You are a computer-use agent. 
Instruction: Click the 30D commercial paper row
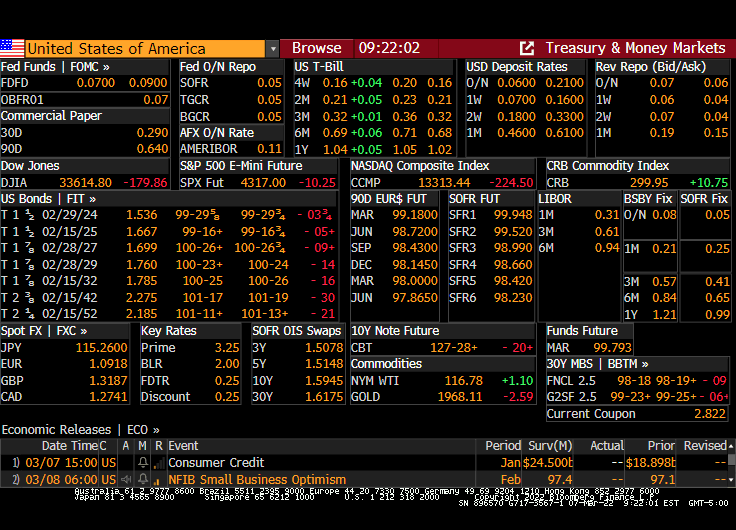click(84, 133)
